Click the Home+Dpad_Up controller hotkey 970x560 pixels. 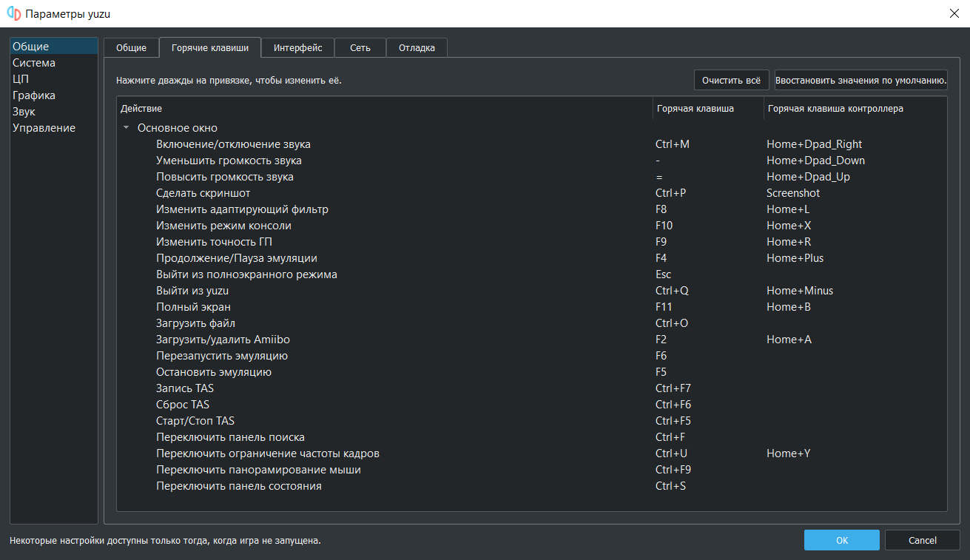pos(809,177)
